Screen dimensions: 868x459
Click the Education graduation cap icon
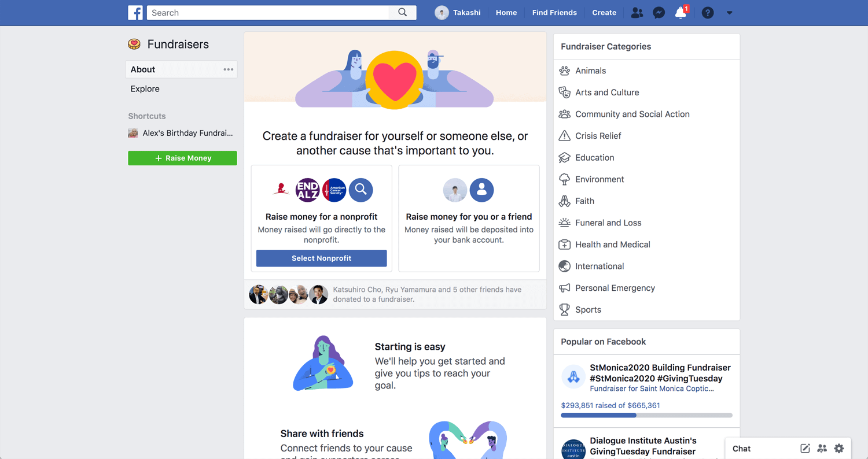pyautogui.click(x=564, y=157)
